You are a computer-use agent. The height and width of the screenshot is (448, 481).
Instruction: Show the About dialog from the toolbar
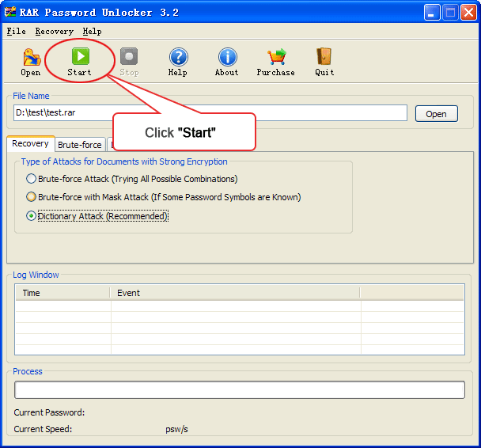(227, 62)
